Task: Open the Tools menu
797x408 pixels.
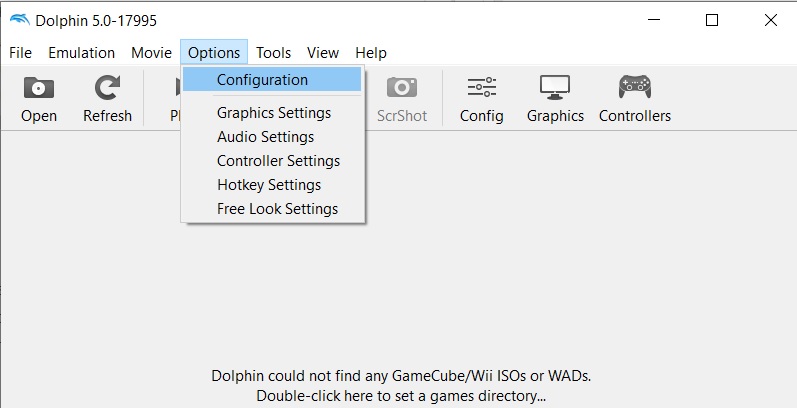Action: click(273, 53)
